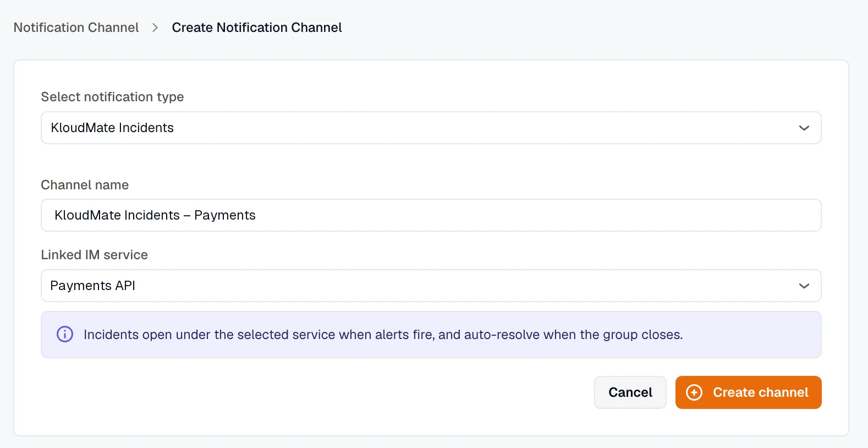
Task: Click the chevron arrow beside Payments API
Action: tap(804, 286)
